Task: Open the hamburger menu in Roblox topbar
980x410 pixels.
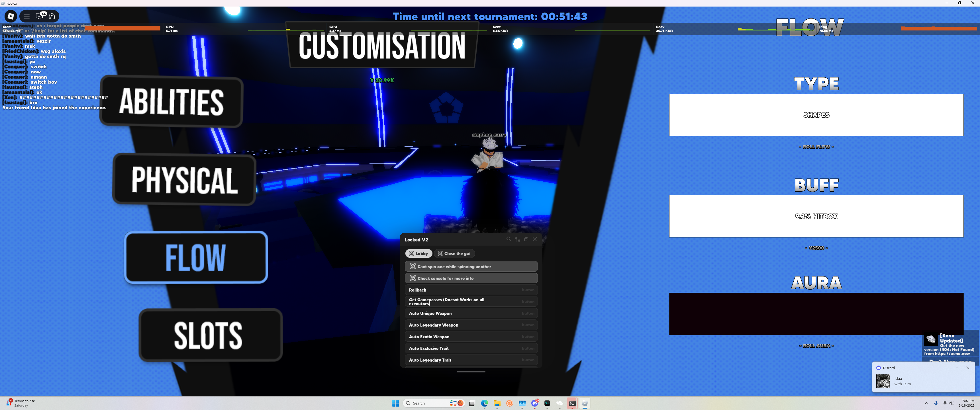Action: tap(26, 16)
